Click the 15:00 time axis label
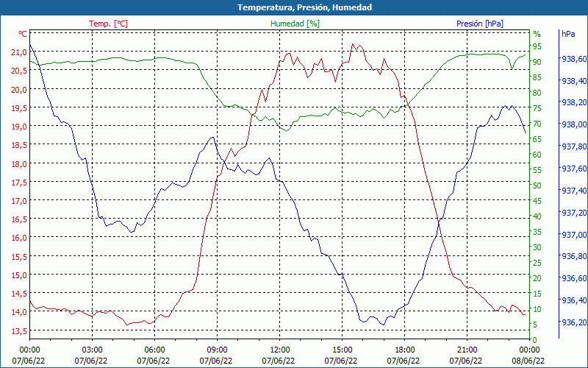This screenshot has width=588, height=368. click(342, 350)
